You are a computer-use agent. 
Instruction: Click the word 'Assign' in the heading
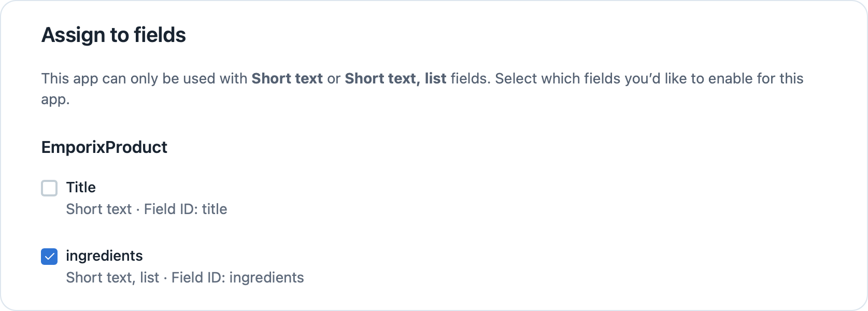[73, 35]
